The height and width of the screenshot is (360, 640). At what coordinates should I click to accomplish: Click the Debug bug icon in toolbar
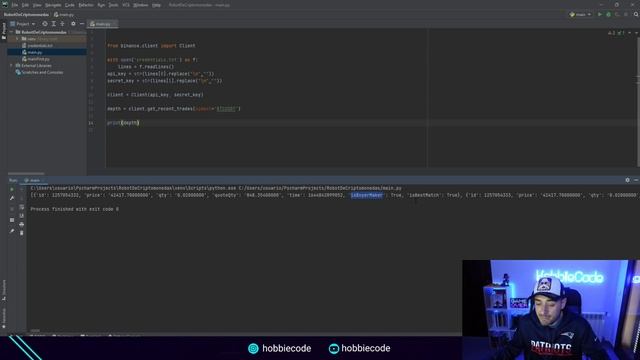click(x=609, y=14)
